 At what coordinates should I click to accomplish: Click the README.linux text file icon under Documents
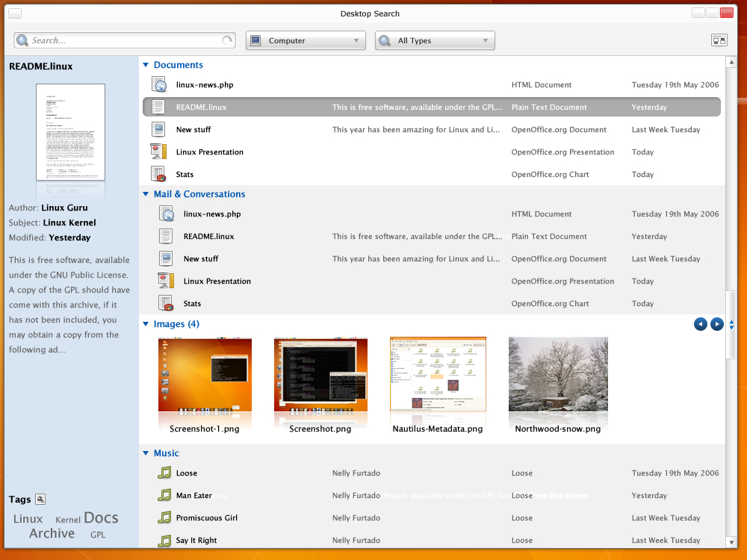(158, 107)
